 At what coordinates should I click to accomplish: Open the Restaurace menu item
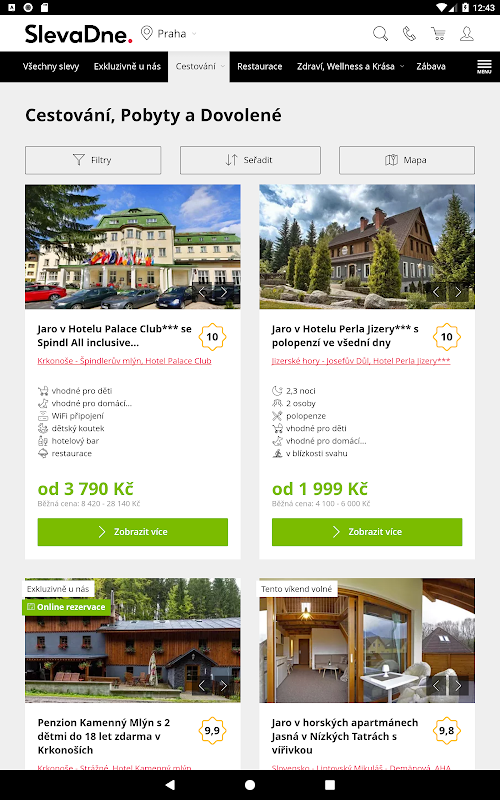(260, 66)
